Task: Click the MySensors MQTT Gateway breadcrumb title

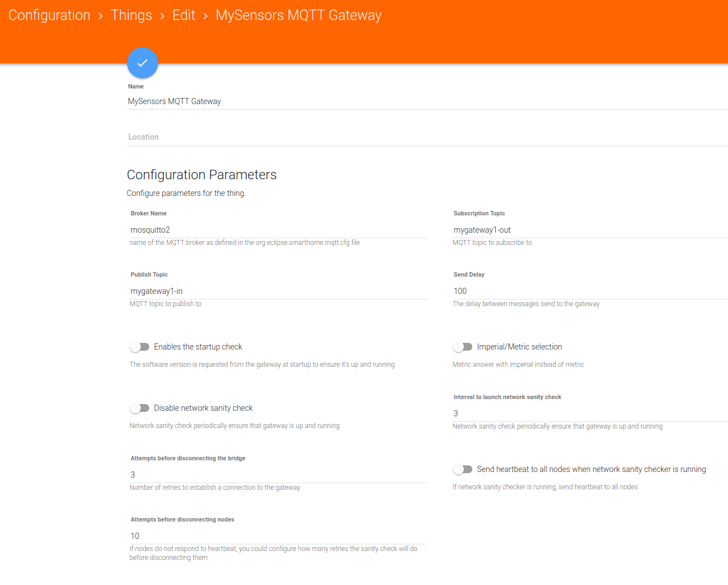Action: (298, 16)
